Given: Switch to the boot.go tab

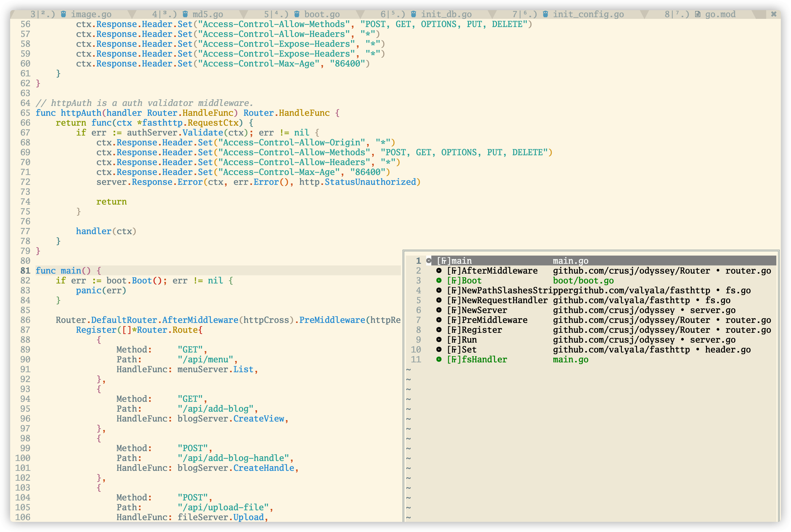Looking at the screenshot, I should pos(322,14).
